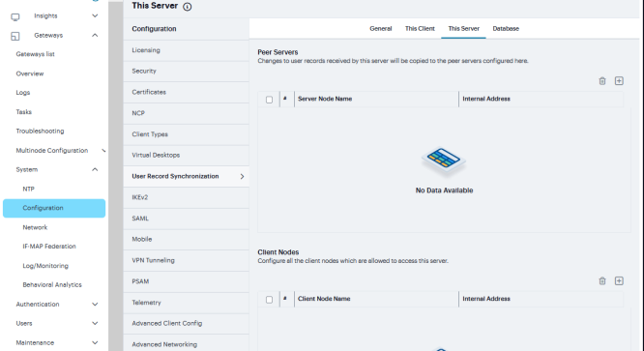This screenshot has width=644, height=351.
Task: Collapse the Gateways menu chevron
Action: 95,36
